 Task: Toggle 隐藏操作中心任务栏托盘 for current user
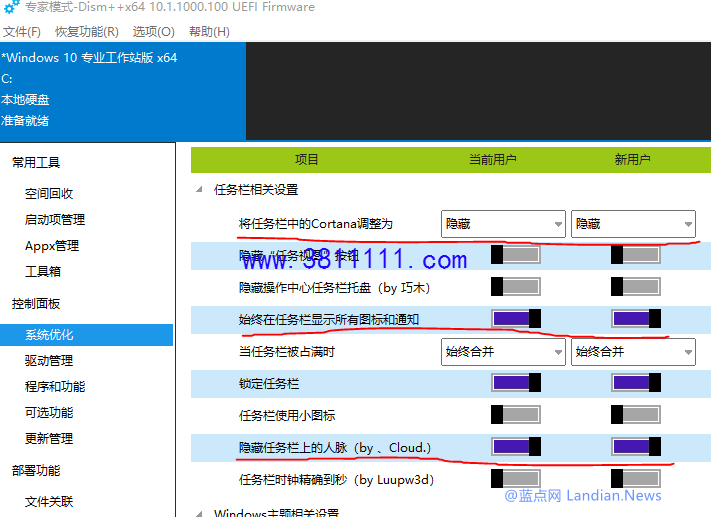tap(516, 287)
